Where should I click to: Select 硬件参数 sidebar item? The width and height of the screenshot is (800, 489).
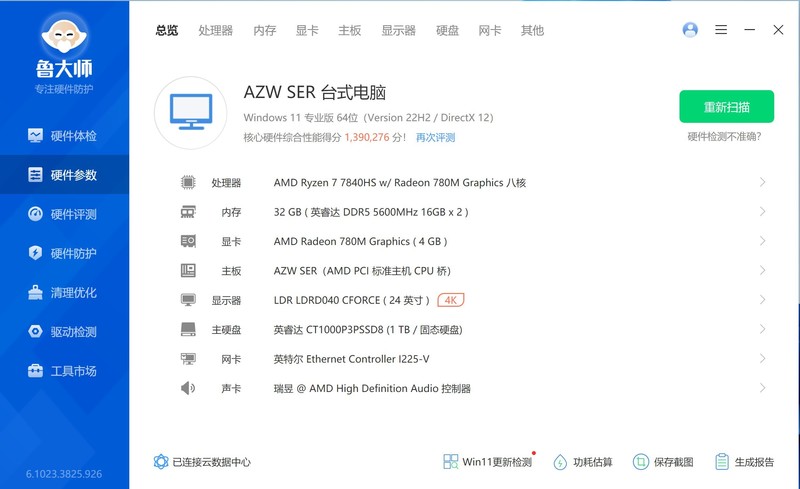tap(64, 175)
